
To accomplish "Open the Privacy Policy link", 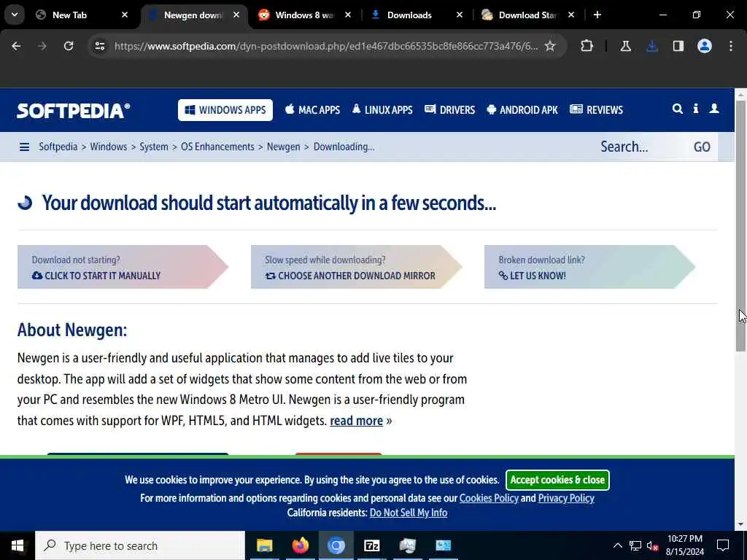I will pyautogui.click(x=566, y=499).
